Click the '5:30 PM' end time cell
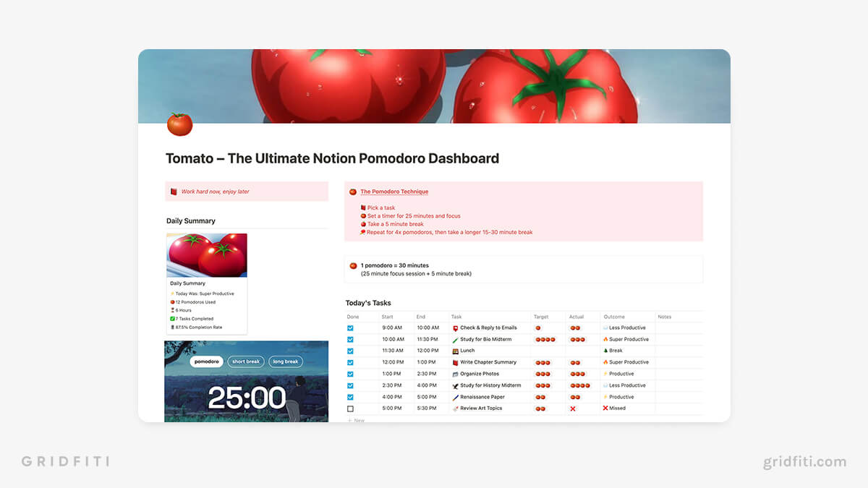The width and height of the screenshot is (868, 488). 427,408
